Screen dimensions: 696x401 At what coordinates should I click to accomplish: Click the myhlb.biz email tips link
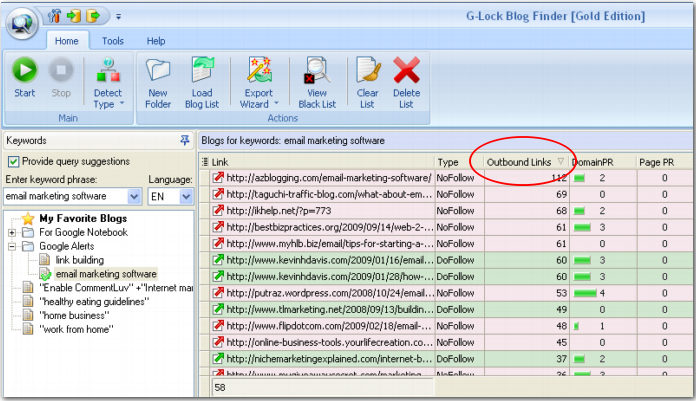coord(330,243)
